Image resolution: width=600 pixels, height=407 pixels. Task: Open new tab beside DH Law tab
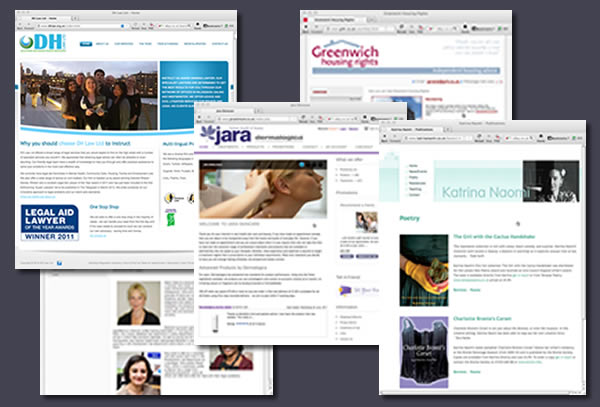(x=75, y=18)
